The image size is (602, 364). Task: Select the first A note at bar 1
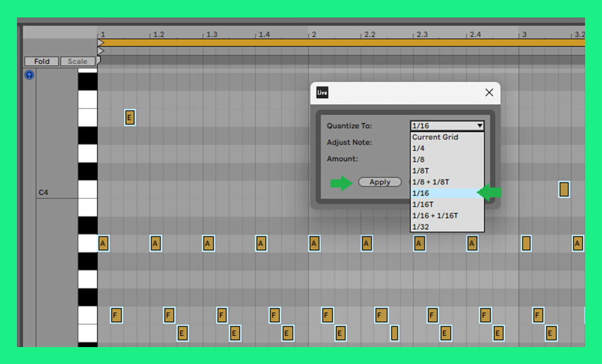pyautogui.click(x=103, y=244)
